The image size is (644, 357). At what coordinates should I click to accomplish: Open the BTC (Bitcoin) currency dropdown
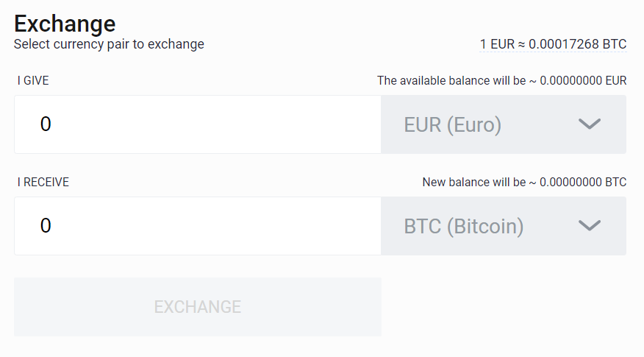point(504,226)
